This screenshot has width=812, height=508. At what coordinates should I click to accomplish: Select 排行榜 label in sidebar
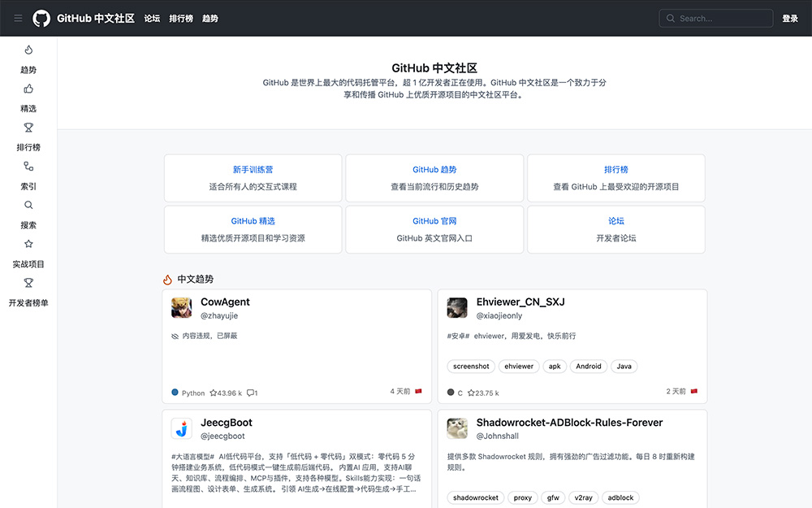(x=28, y=147)
